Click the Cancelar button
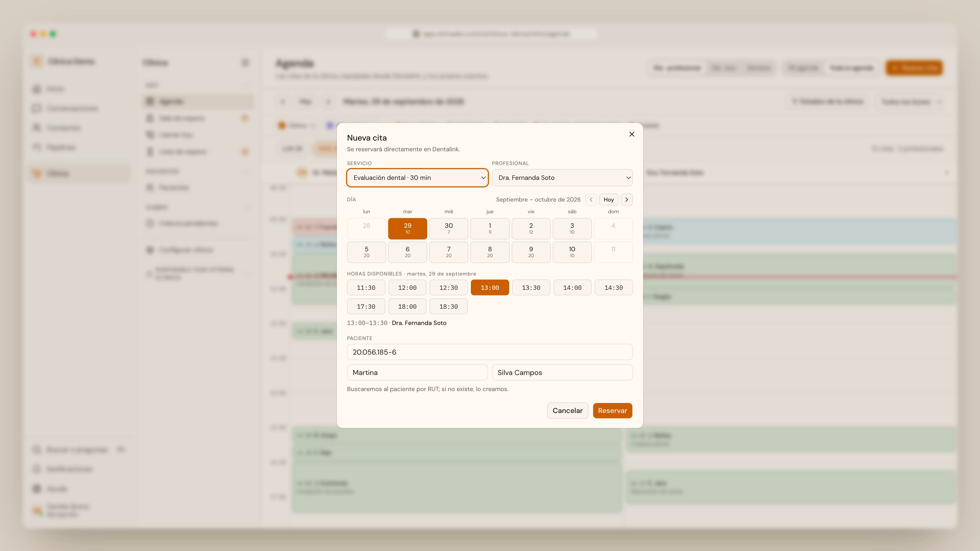The width and height of the screenshot is (980, 551). click(x=568, y=411)
